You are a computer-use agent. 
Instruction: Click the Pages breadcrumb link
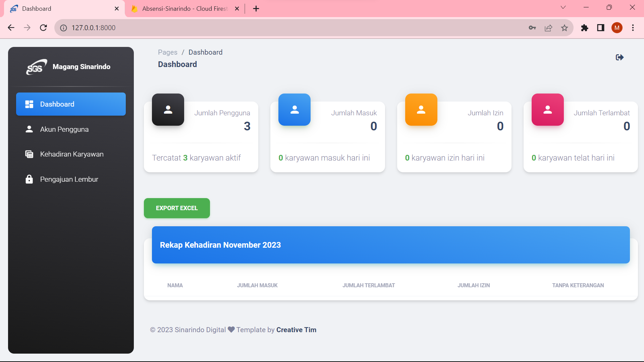point(167,52)
